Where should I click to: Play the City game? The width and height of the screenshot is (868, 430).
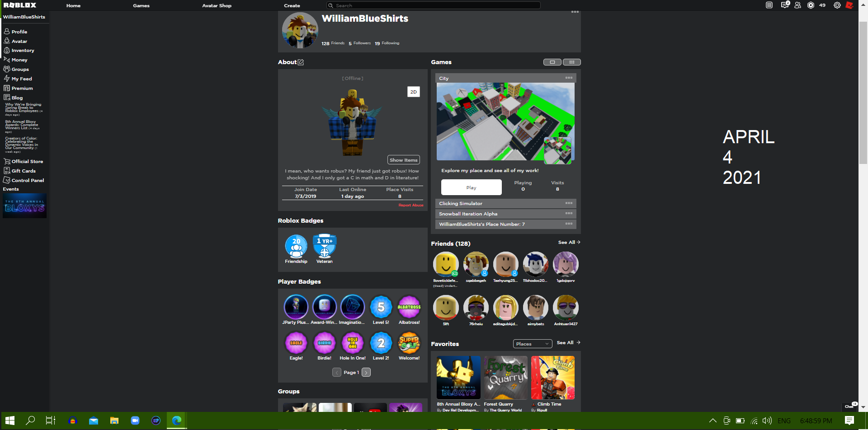point(472,187)
